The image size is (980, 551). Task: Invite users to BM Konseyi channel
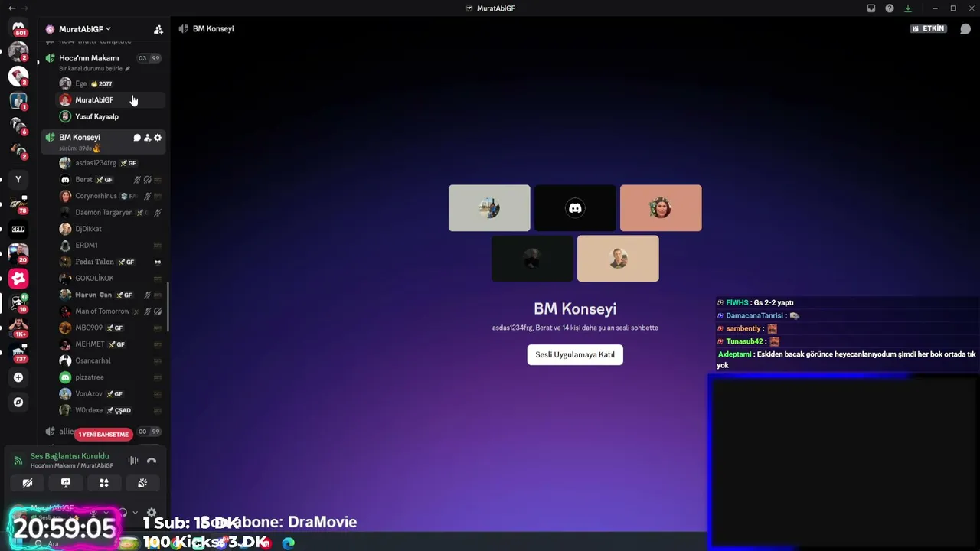point(148,138)
